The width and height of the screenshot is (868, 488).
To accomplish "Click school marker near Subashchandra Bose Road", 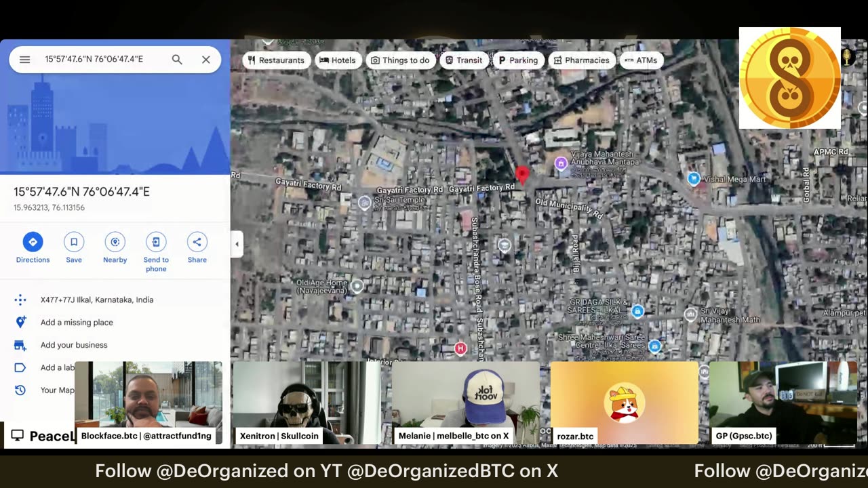I will [505, 245].
